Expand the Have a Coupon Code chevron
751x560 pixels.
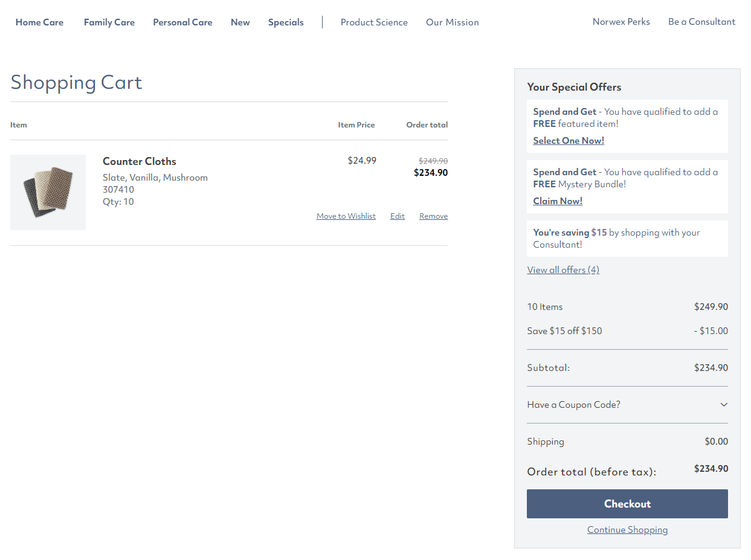click(x=724, y=405)
